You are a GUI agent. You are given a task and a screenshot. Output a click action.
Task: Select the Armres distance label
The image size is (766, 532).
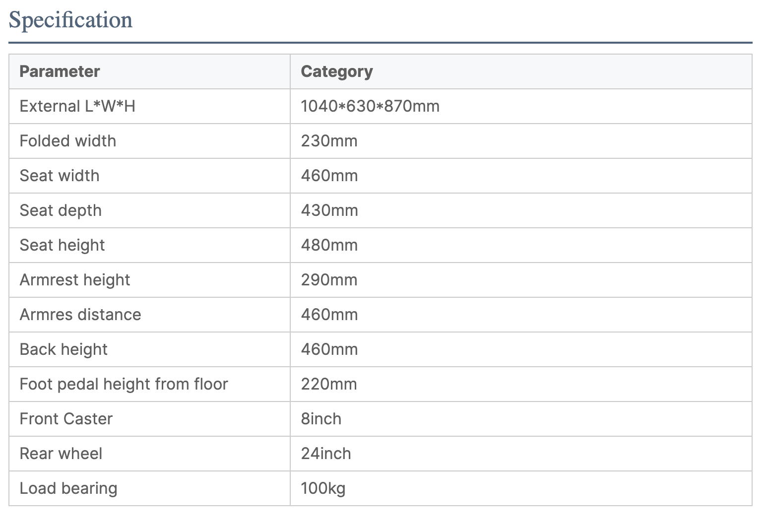[x=80, y=315]
